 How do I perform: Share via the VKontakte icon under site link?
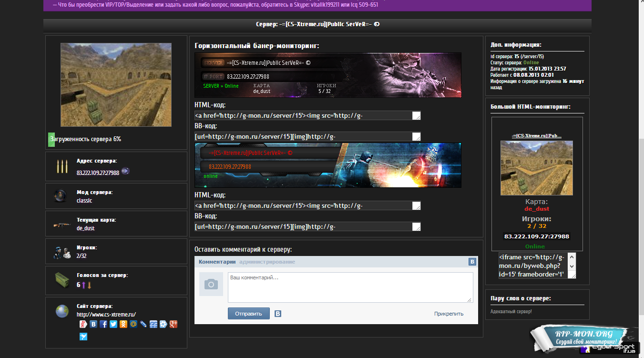click(93, 324)
